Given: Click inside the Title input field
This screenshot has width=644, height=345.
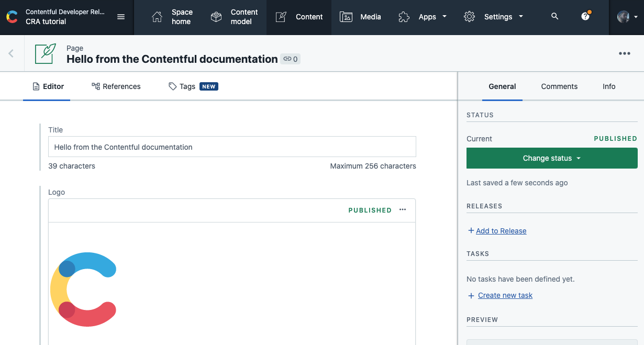Looking at the screenshot, I should click(x=232, y=147).
